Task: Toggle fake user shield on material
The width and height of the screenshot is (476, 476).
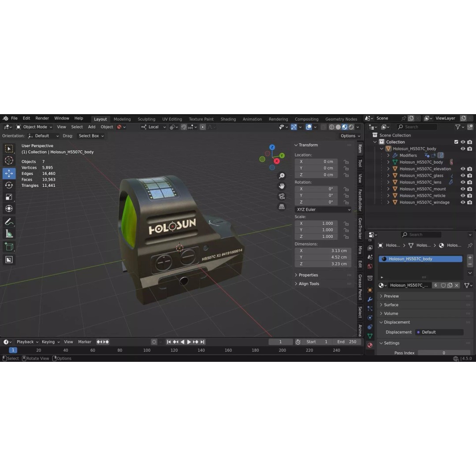Action: [443, 285]
